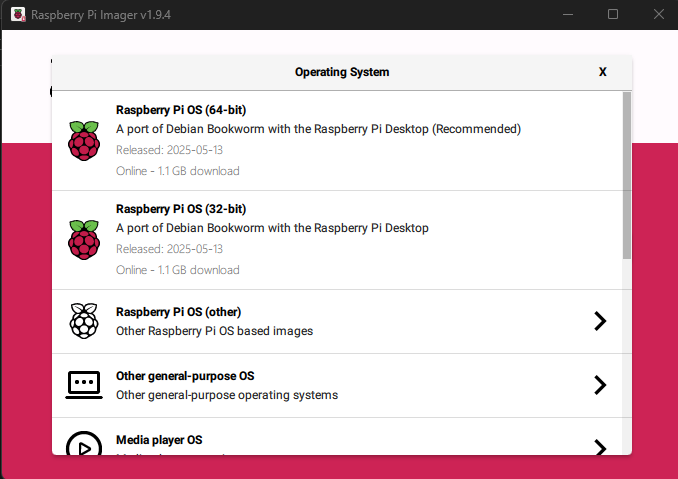Click the red raspberry icon for 32-bit OS
The height and width of the screenshot is (479, 678).
click(x=84, y=240)
